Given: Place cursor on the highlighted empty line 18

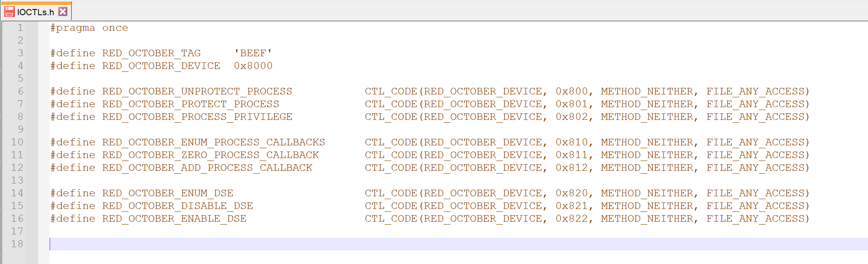Looking at the screenshot, I should pos(458,244).
